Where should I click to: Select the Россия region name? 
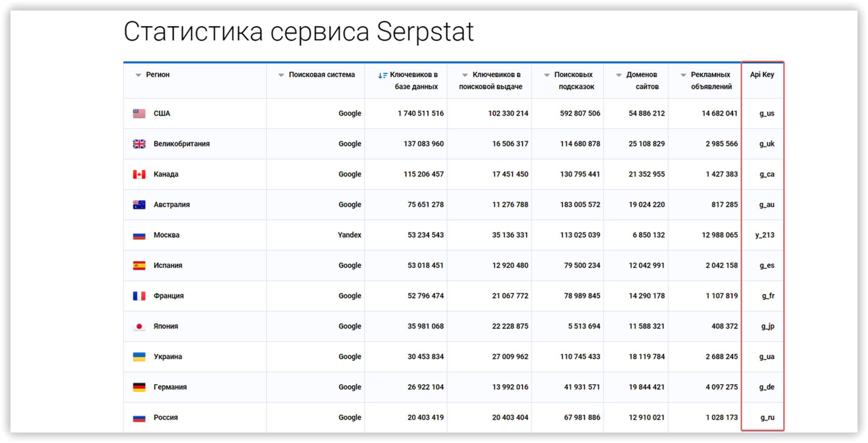165,418
